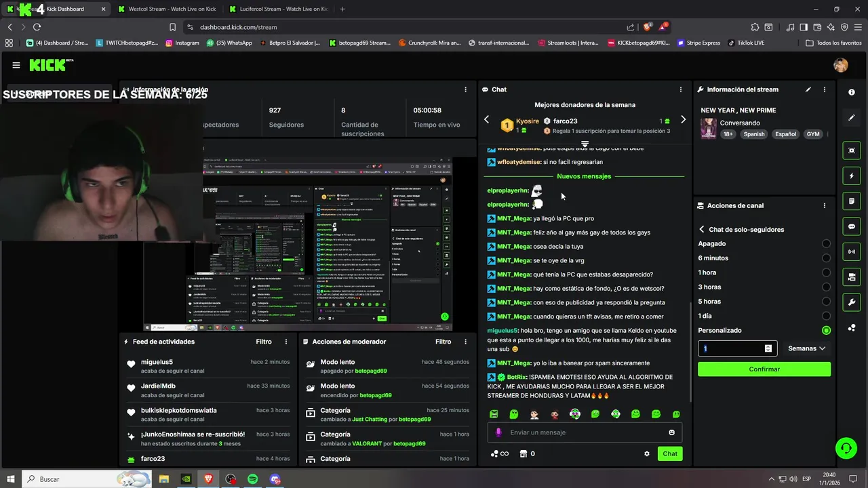This screenshot has width=868, height=488.
Task: Toggle the screen capture preview sidebar icon
Action: click(852, 150)
